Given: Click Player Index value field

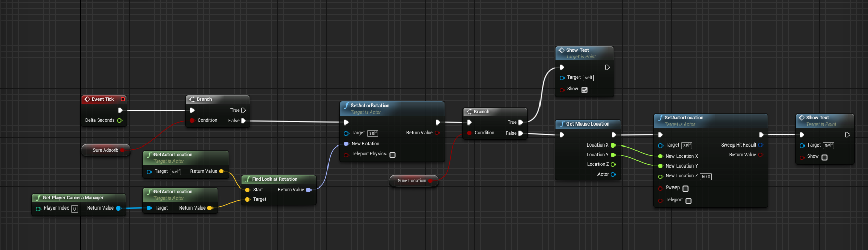Looking at the screenshot, I should [x=74, y=209].
